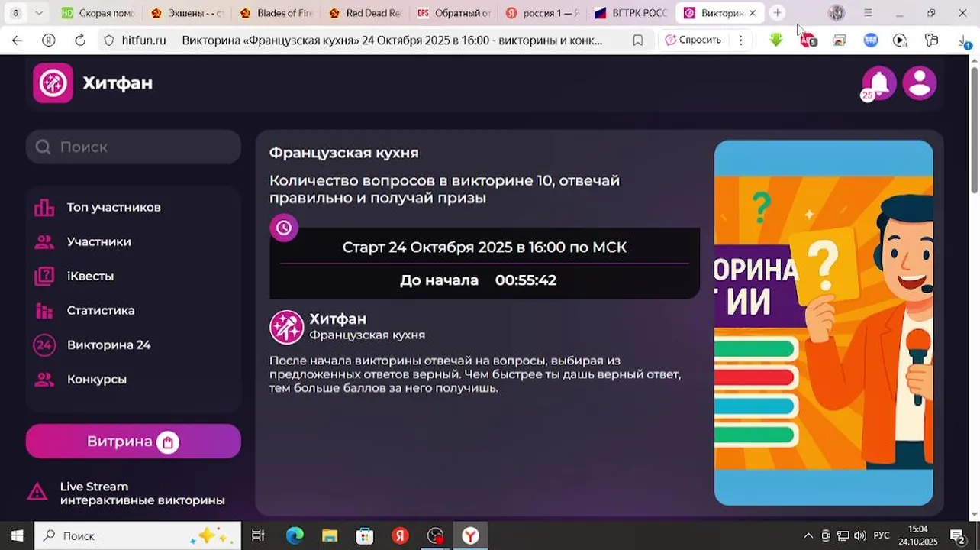Open Участники menu item
Image resolution: width=980 pixels, height=550 pixels.
(x=99, y=241)
